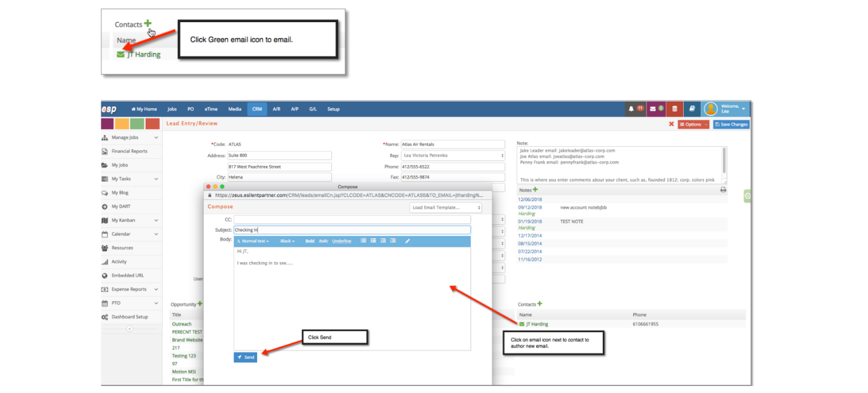This screenshot has height=393, width=868.
Task: Open the book icon in the header
Action: tap(693, 109)
